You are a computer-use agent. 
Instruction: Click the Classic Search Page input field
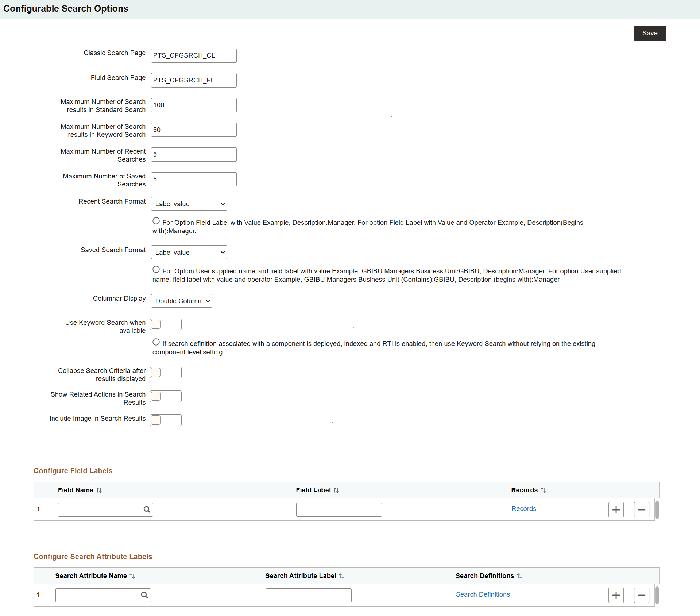point(193,55)
